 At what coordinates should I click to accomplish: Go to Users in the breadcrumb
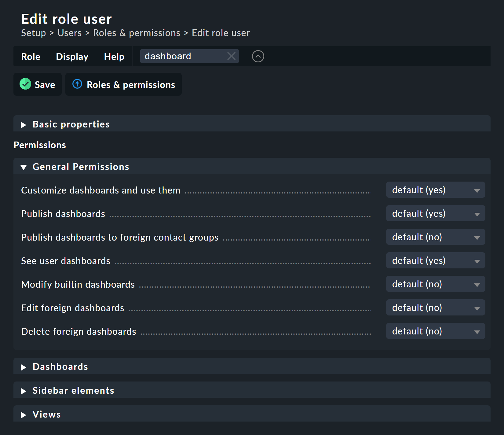pos(70,33)
